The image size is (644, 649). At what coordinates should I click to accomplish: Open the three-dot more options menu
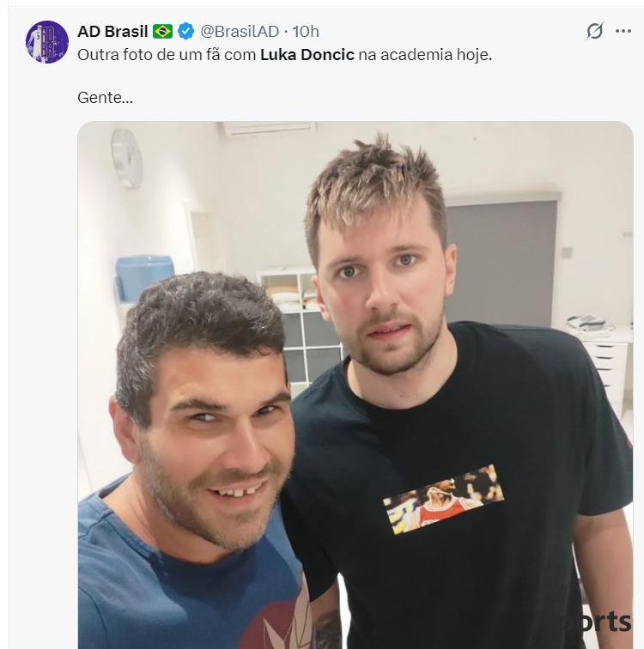tap(623, 31)
